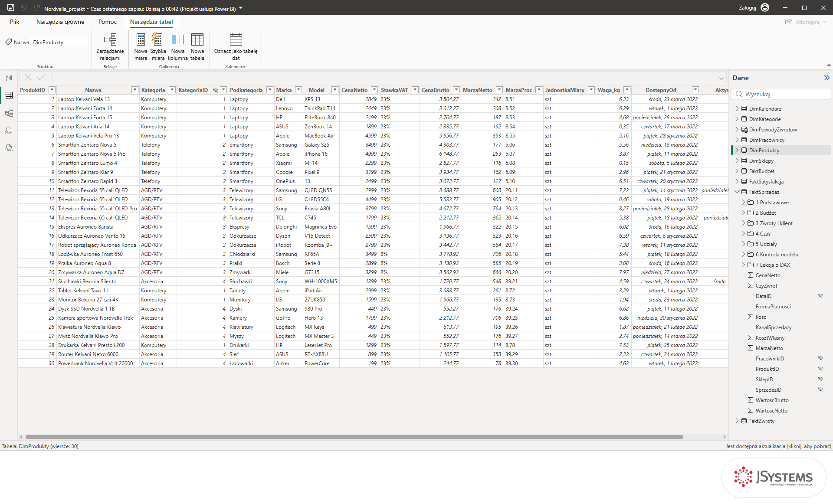Viewport: 833px width, 504px height.
Task: Create a Nowa tabela calculated table
Action: pos(197,47)
